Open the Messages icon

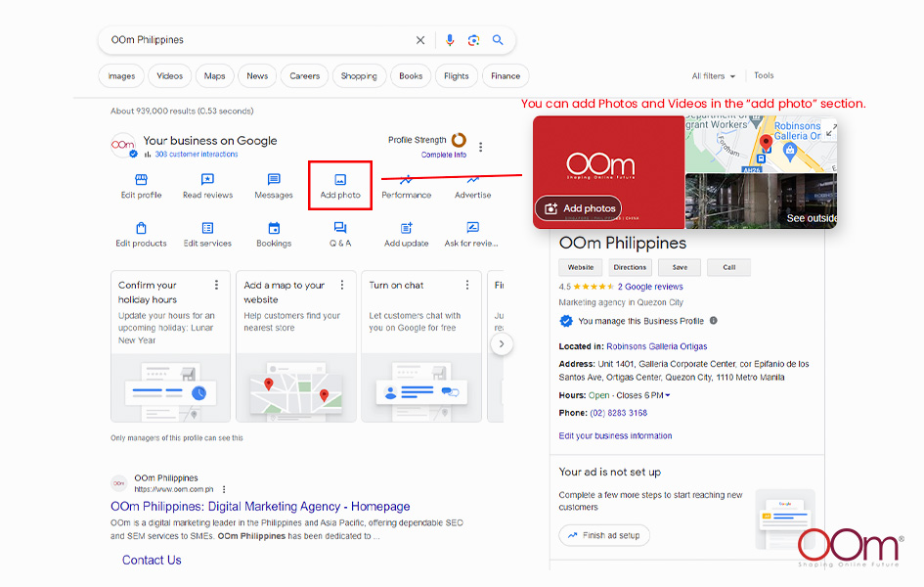click(274, 180)
